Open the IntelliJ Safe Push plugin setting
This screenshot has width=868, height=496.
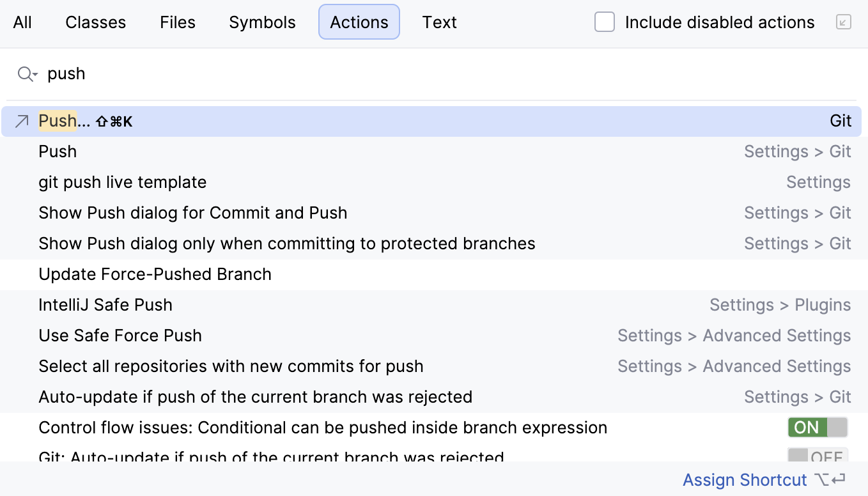(105, 304)
